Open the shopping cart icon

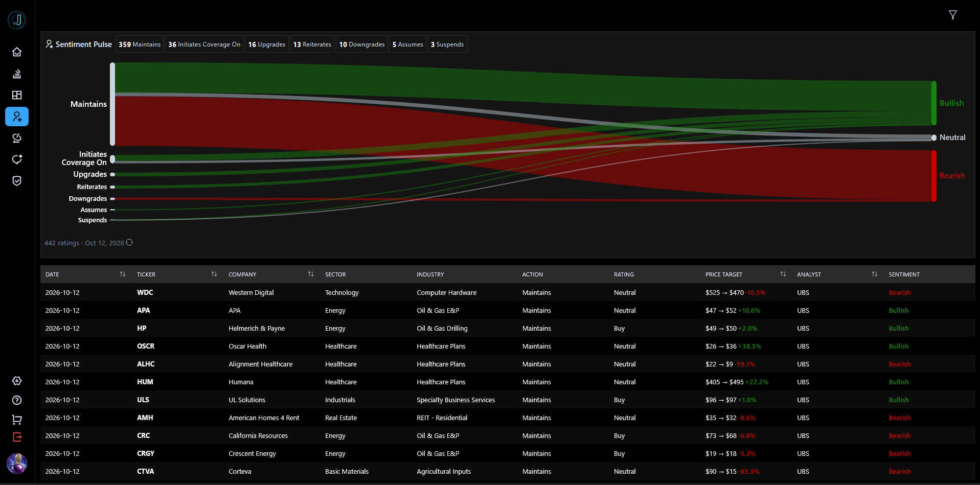17,420
